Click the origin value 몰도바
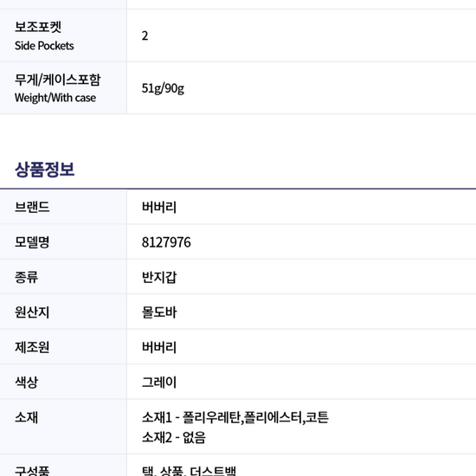 coord(159,312)
